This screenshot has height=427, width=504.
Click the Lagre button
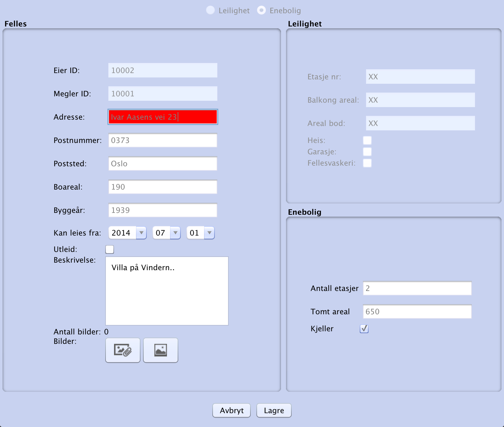[x=274, y=411]
